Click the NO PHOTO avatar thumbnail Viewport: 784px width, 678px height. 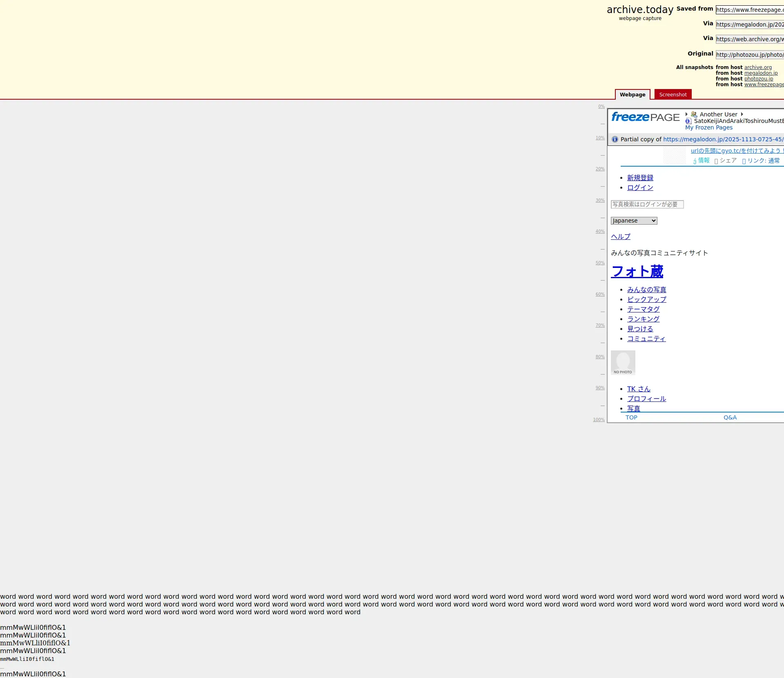(x=623, y=363)
